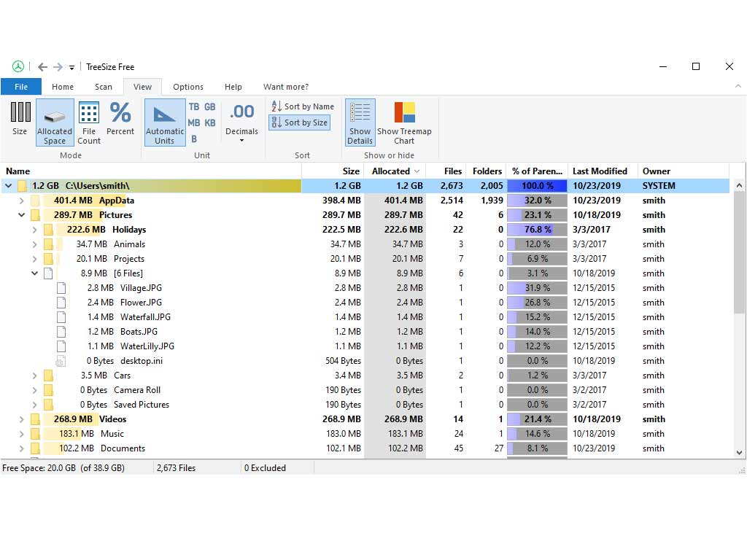Collapse the [6 Files] group

tap(34, 273)
